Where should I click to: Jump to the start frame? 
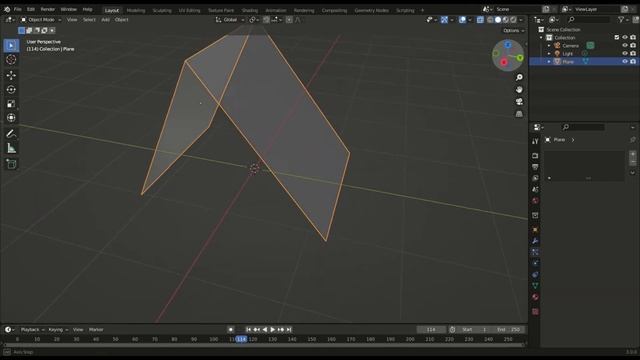[248, 329]
